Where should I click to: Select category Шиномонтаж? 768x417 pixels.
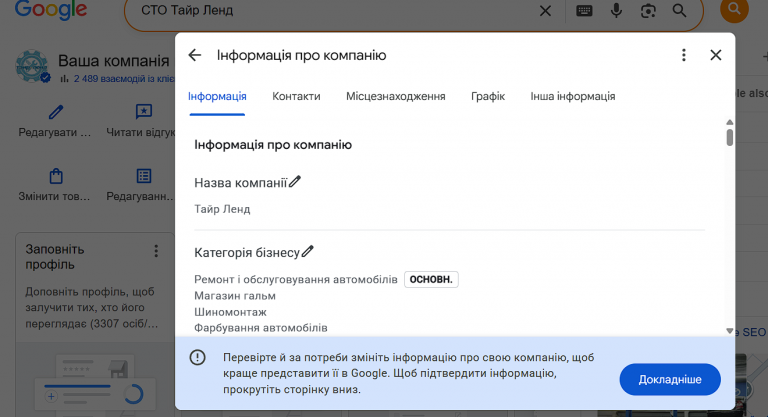[230, 312]
